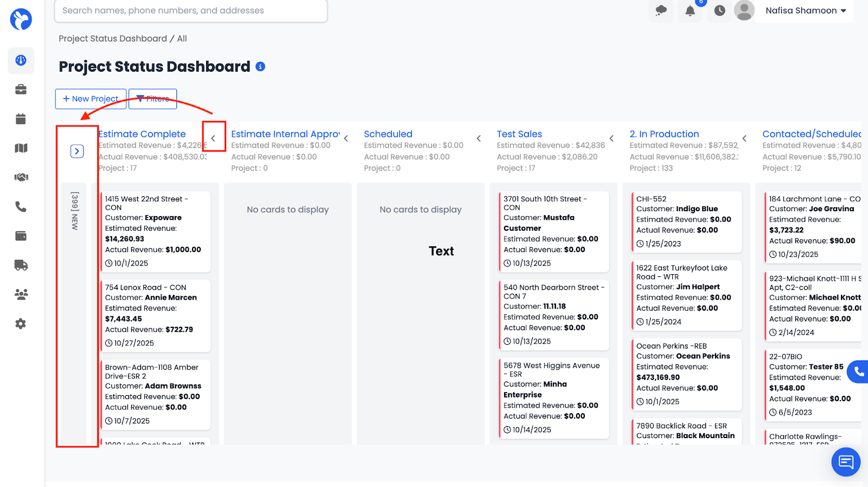Image resolution: width=868 pixels, height=487 pixels.
Task: Open the clock history icon
Action: pos(719,11)
